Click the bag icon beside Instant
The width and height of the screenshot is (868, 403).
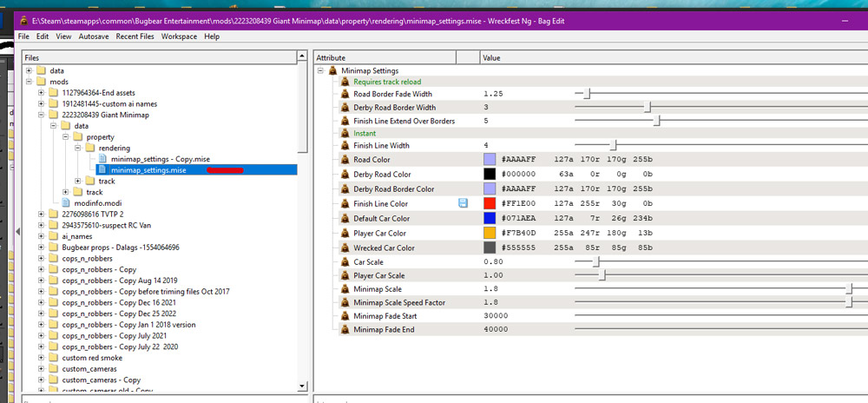point(345,134)
